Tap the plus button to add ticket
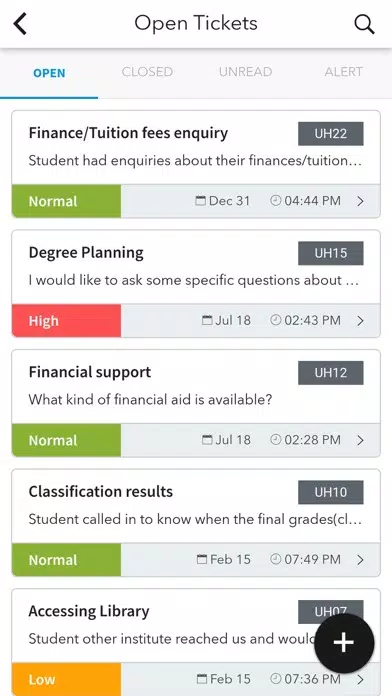Screen dimensions: 392x696 pos(344,643)
